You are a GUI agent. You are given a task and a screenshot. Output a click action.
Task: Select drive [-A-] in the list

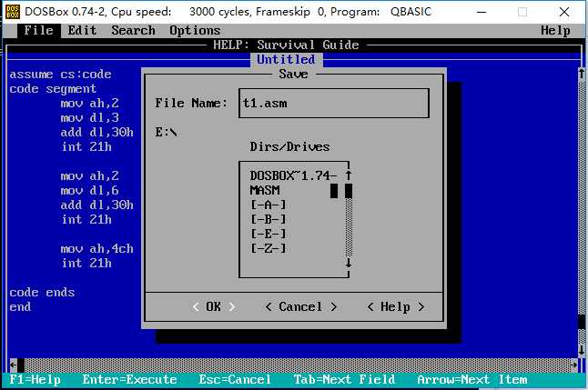point(269,205)
